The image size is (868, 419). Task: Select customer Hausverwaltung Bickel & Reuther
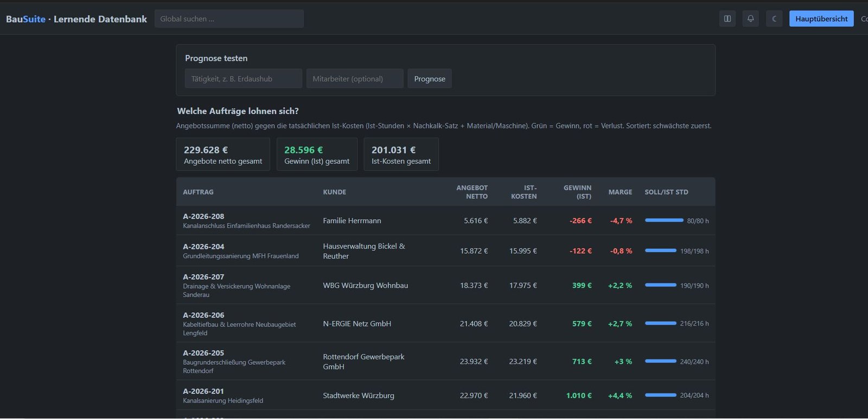point(364,251)
